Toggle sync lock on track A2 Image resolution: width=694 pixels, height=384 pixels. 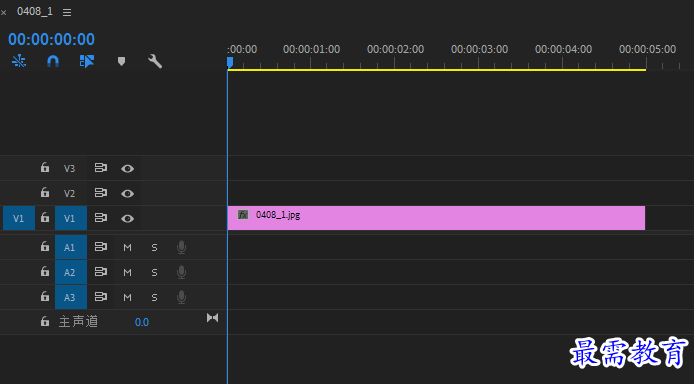[x=101, y=272]
